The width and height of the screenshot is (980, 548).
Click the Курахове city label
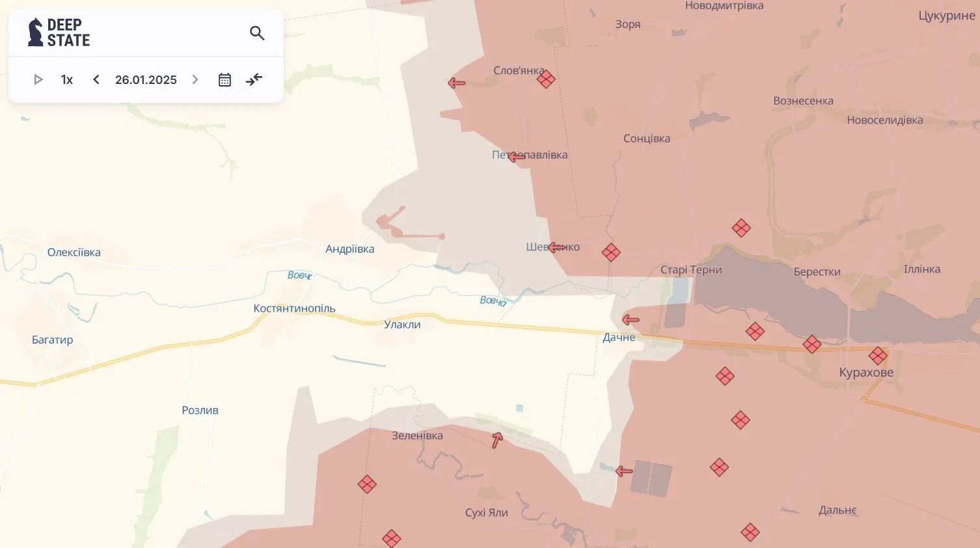[866, 372]
